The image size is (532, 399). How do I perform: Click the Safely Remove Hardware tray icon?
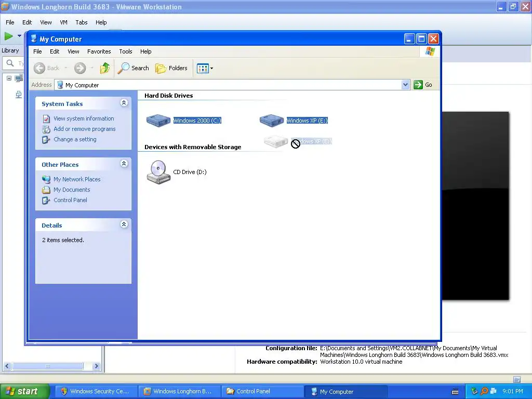click(474, 391)
